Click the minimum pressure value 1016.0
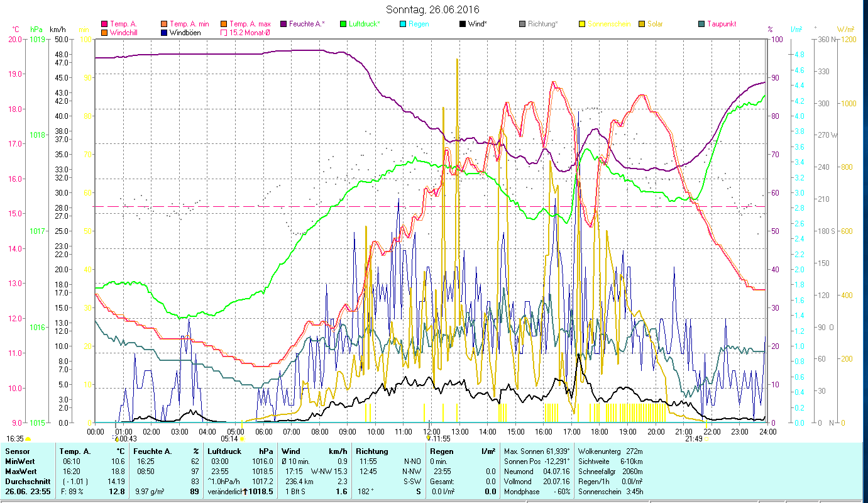Viewport: 868px width, 503px height. [x=263, y=462]
